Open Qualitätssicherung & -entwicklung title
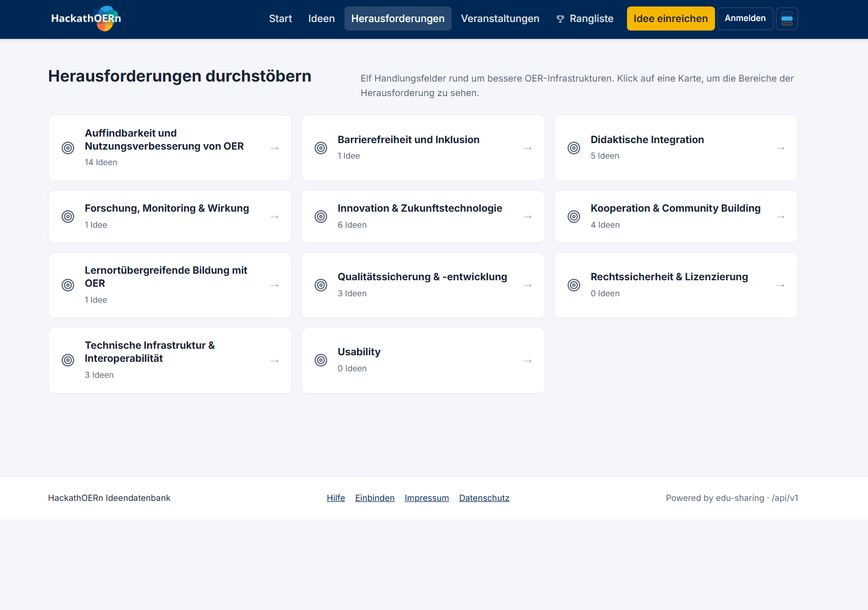This screenshot has width=868, height=610. (x=422, y=277)
